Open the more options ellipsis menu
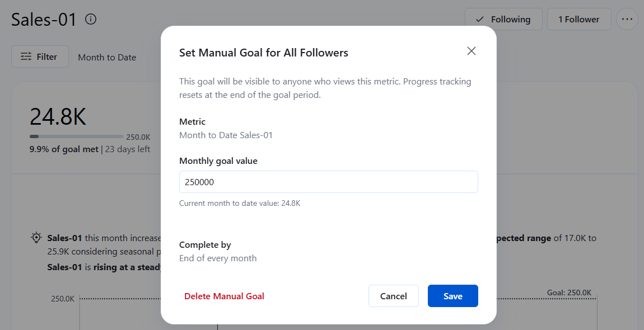Image resolution: width=644 pixels, height=330 pixels. (x=627, y=19)
